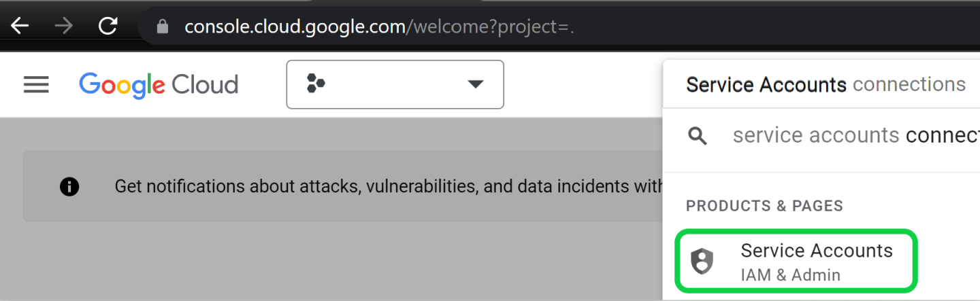Click the hexagon project icon
The height and width of the screenshot is (301, 980).
[316, 84]
